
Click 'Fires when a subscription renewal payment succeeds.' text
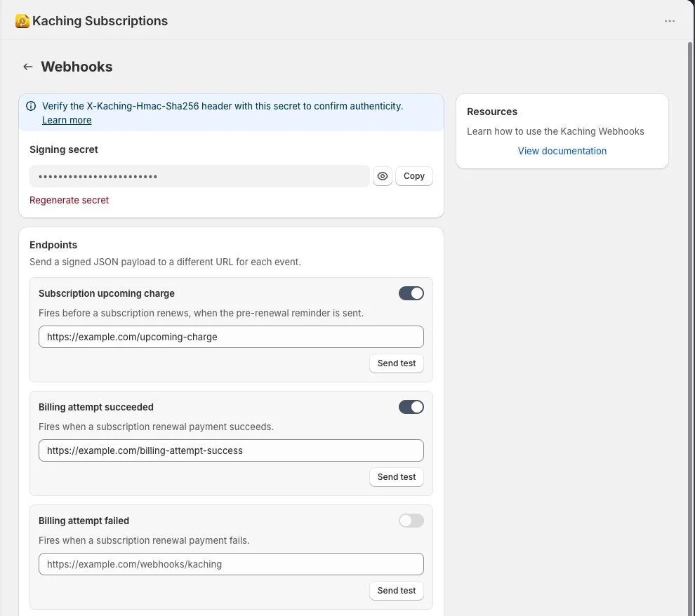click(156, 427)
